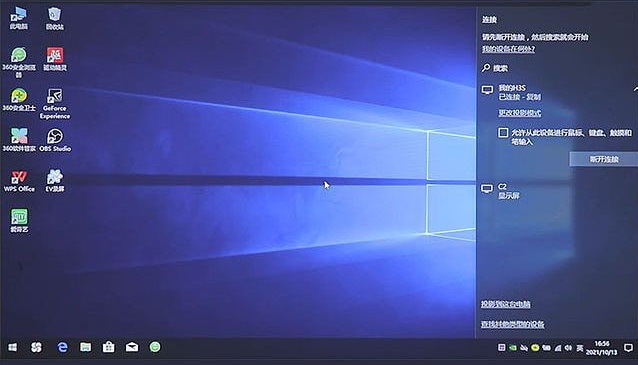638x365 pixels.
Task: Select the C2 display device
Action: (x=558, y=191)
